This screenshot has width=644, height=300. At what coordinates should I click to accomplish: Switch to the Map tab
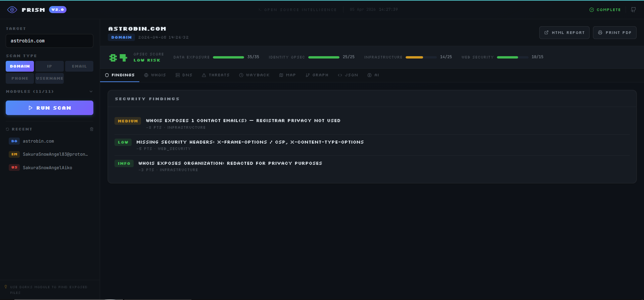(287, 75)
